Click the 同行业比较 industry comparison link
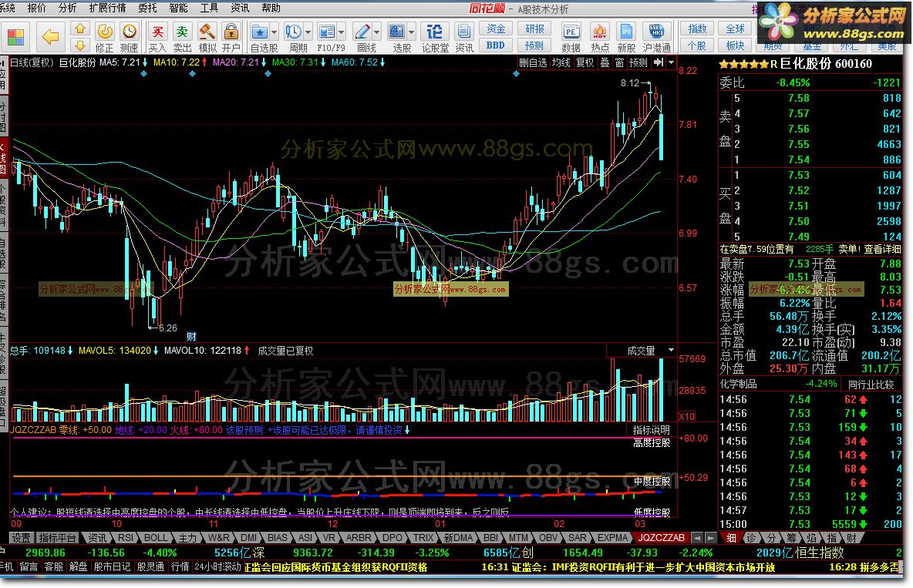 point(871,385)
